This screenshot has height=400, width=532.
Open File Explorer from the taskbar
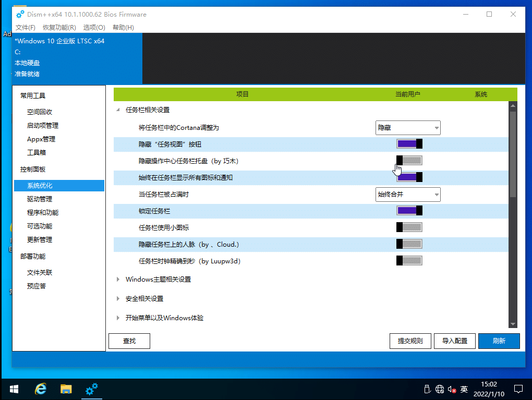(66, 389)
